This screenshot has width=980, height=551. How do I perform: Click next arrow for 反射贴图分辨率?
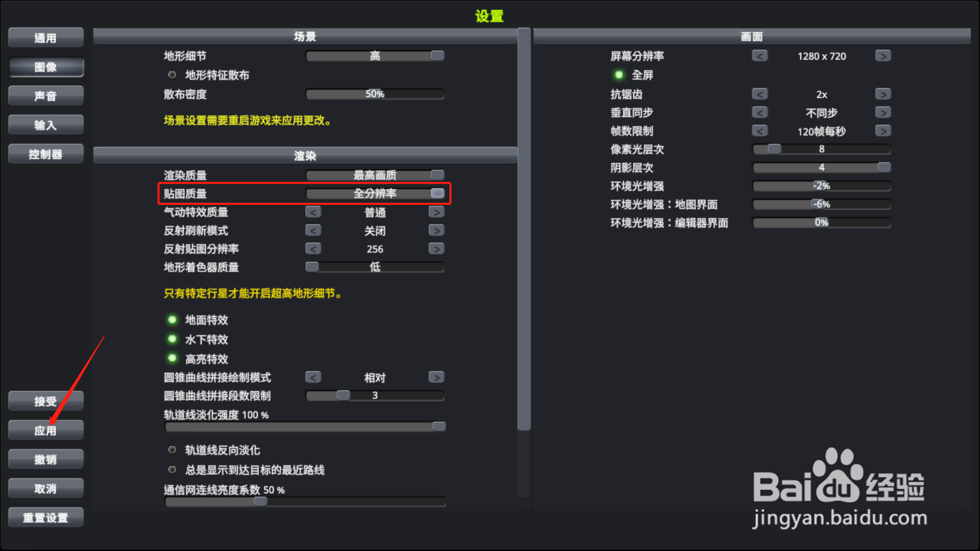(436, 248)
